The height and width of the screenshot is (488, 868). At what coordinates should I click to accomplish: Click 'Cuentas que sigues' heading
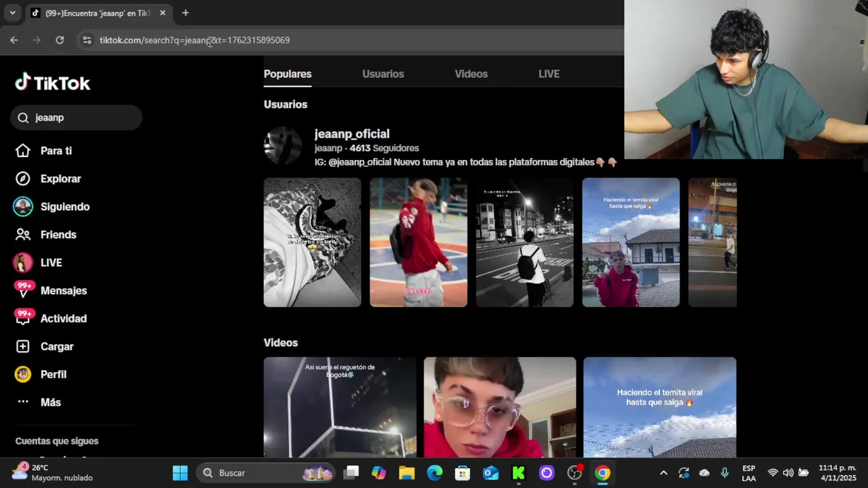tap(57, 441)
